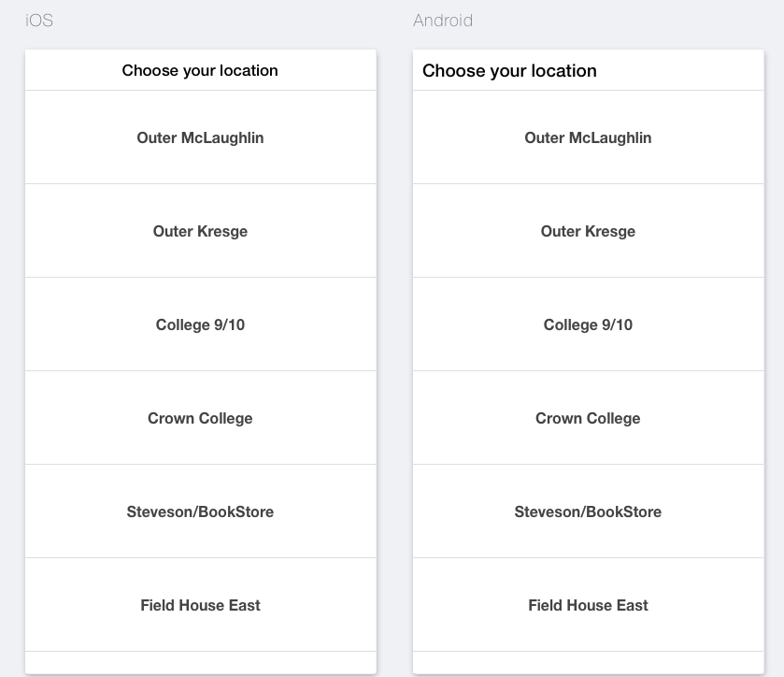The width and height of the screenshot is (784, 677).
Task: Choose College 9/10 in the Android preview
Action: tap(588, 324)
